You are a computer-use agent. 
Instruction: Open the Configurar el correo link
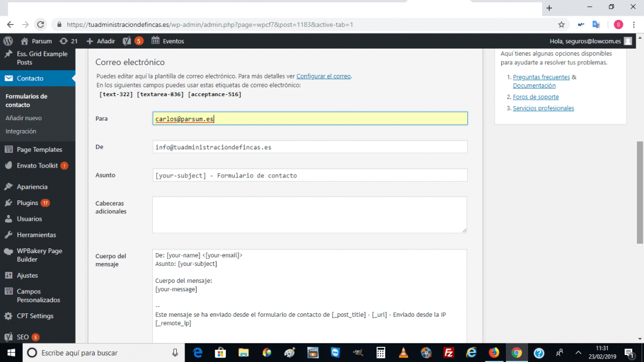[323, 76]
